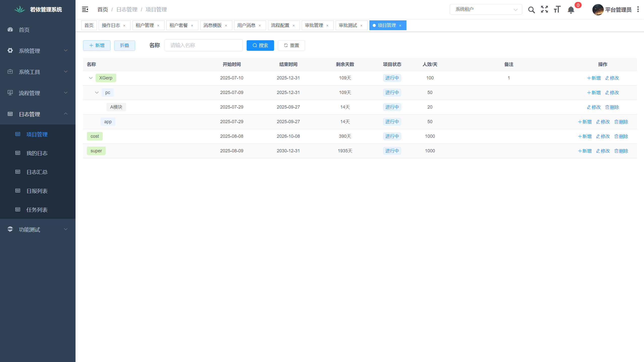Open the font size setting icon
Screen dimensions: 644x362
(x=557, y=10)
